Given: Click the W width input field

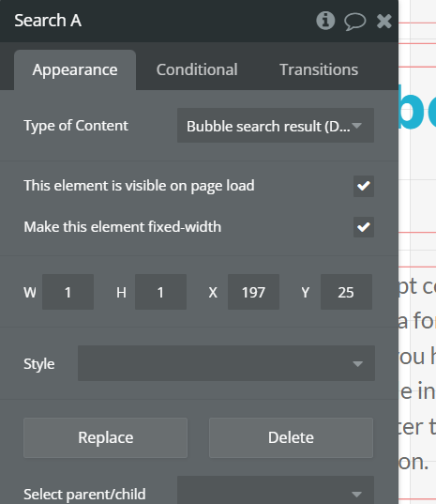Looking at the screenshot, I should click(68, 292).
